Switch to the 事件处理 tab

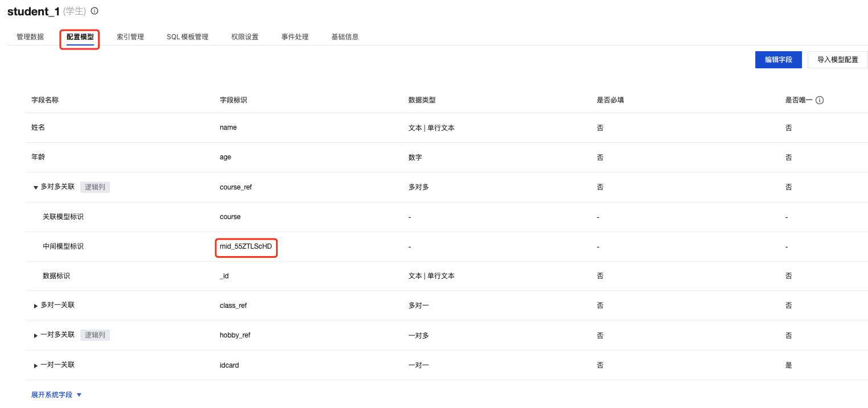(x=295, y=36)
